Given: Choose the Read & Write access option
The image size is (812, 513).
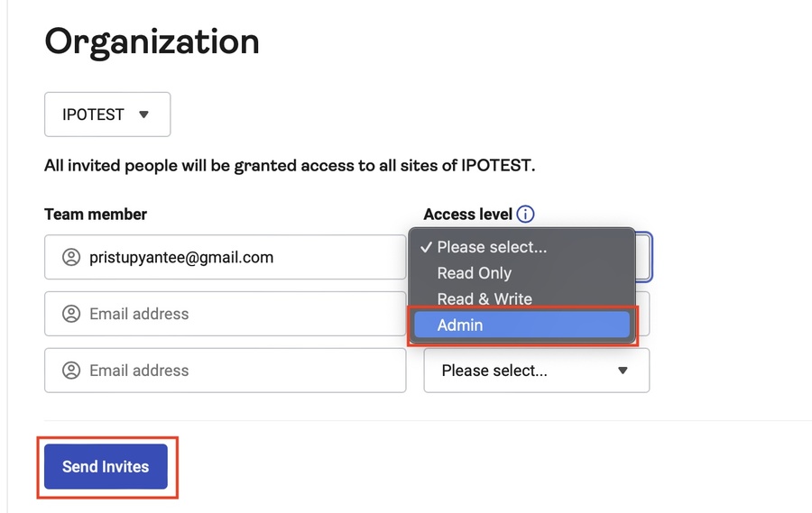Looking at the screenshot, I should [484, 299].
